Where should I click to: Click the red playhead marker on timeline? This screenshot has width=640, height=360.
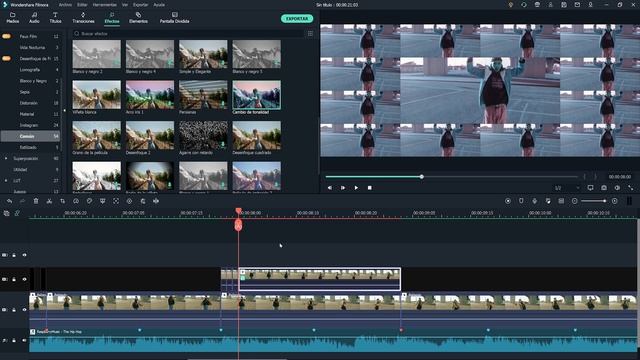click(238, 224)
